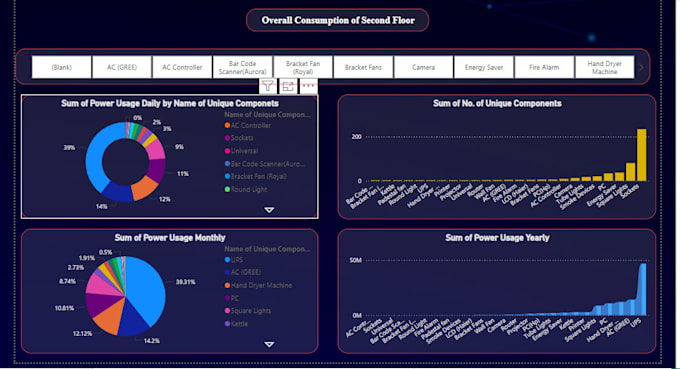680x369 pixels.
Task: Advance the slicer with the right chevron
Action: coord(641,67)
